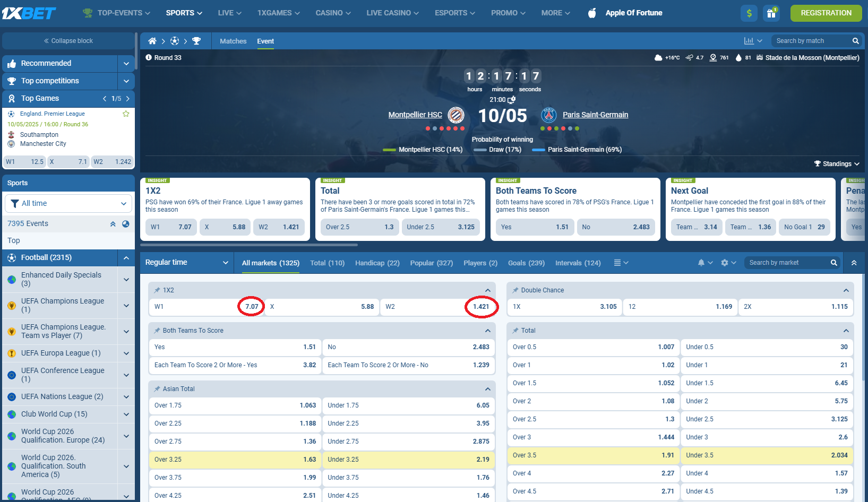Select the Goals (239) tab
The image size is (868, 502).
coord(526,263)
